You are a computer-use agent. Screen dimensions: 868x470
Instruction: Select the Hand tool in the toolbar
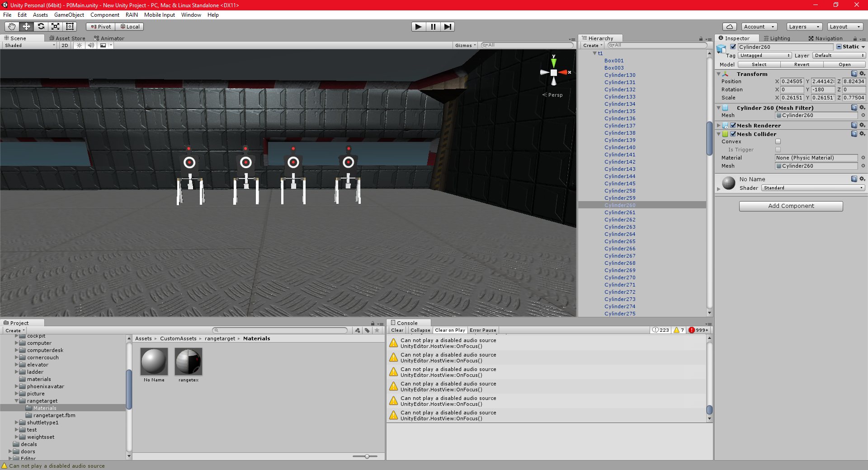(x=12, y=27)
